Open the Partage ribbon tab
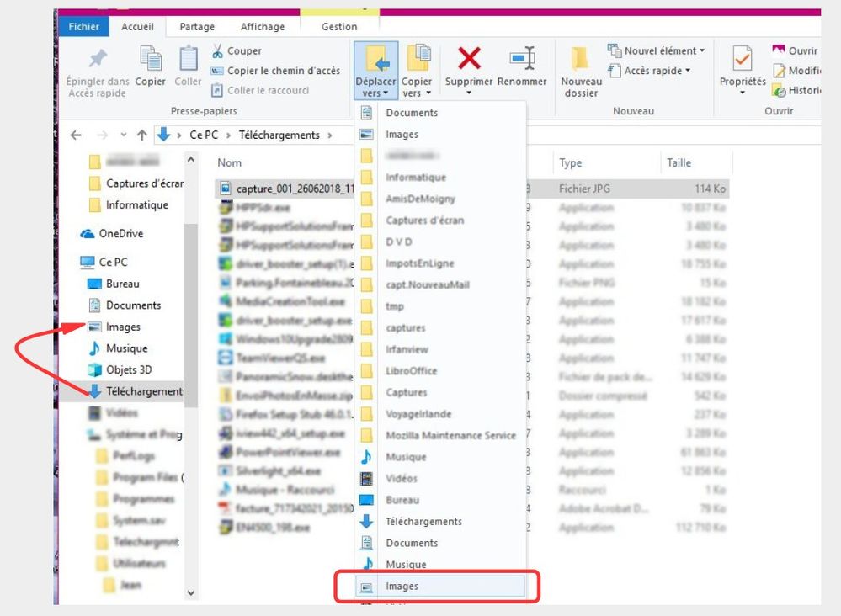The height and width of the screenshot is (616, 841). [196, 27]
